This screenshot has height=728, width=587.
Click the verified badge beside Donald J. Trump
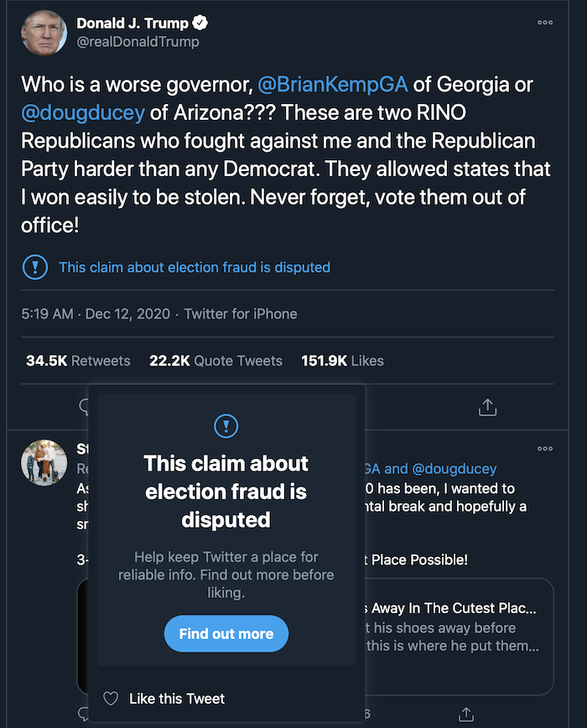(200, 23)
